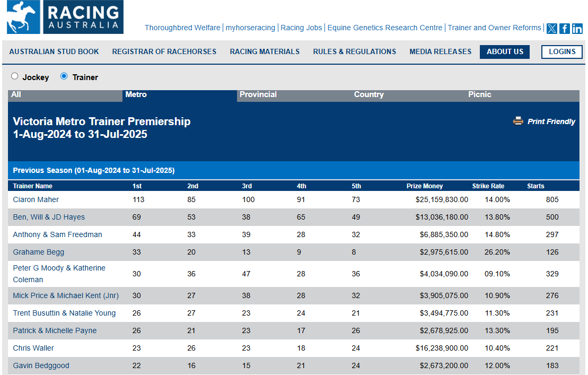Viewport: 588px width, 375px height.
Task: Open Ciaron Maher trainer profile link
Action: 36,199
